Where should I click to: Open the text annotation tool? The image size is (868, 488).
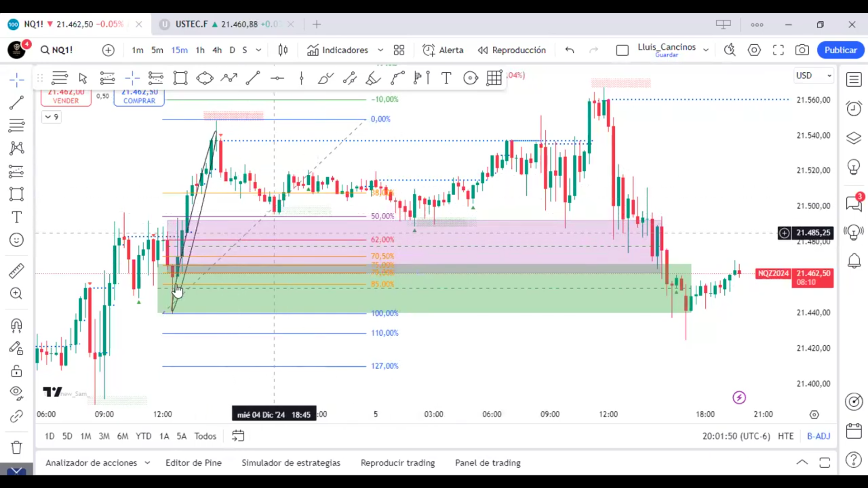coord(17,217)
